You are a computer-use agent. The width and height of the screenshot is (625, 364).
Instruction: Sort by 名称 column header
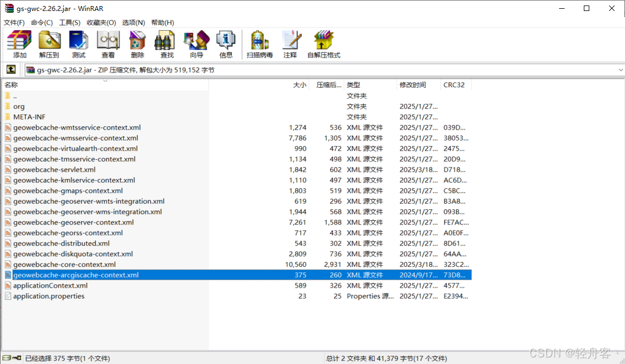click(105, 85)
